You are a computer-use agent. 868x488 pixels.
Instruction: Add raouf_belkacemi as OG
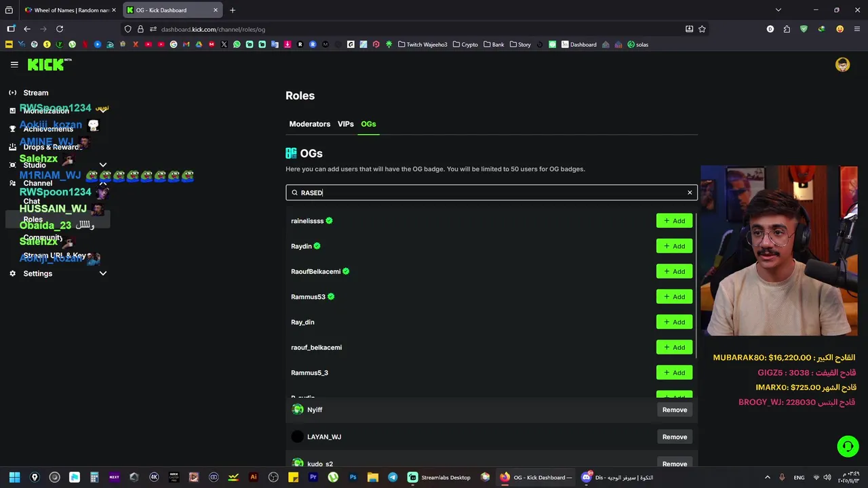(674, 347)
